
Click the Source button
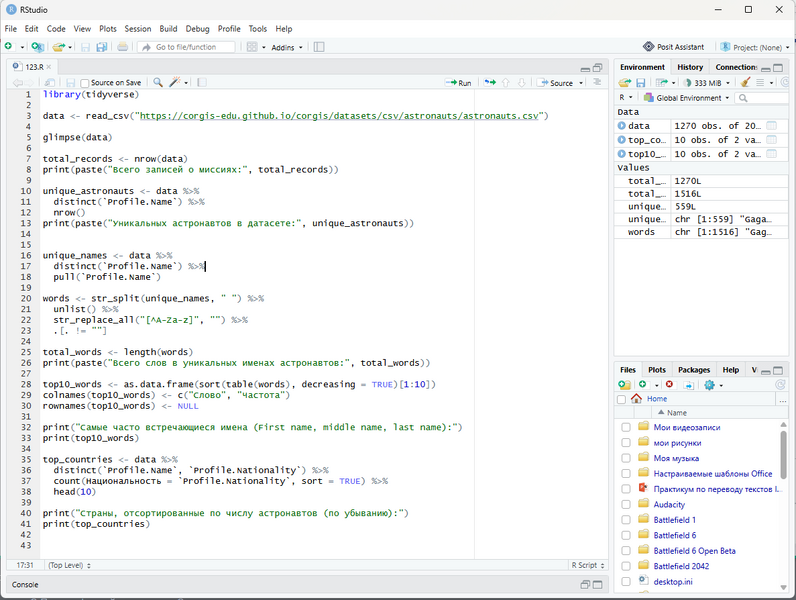(556, 83)
